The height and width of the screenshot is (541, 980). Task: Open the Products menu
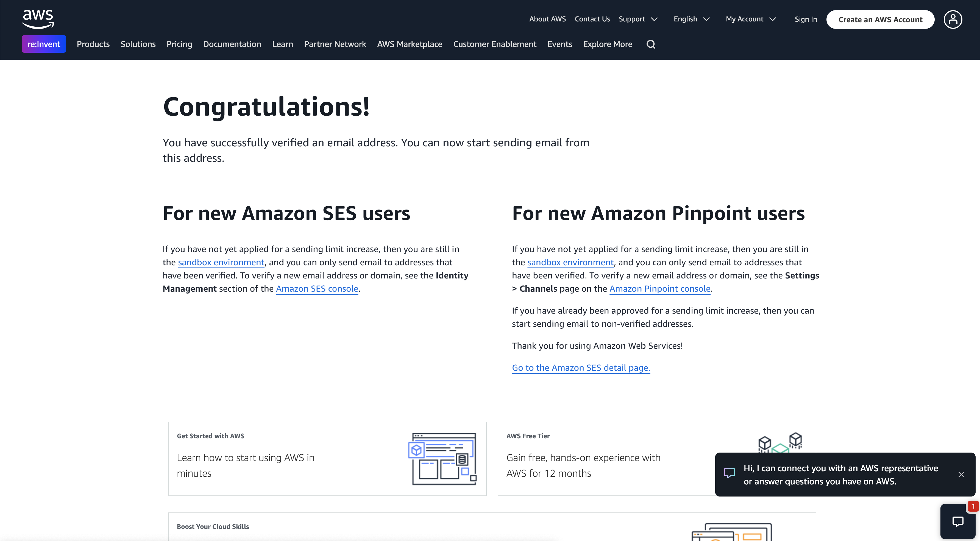(93, 44)
